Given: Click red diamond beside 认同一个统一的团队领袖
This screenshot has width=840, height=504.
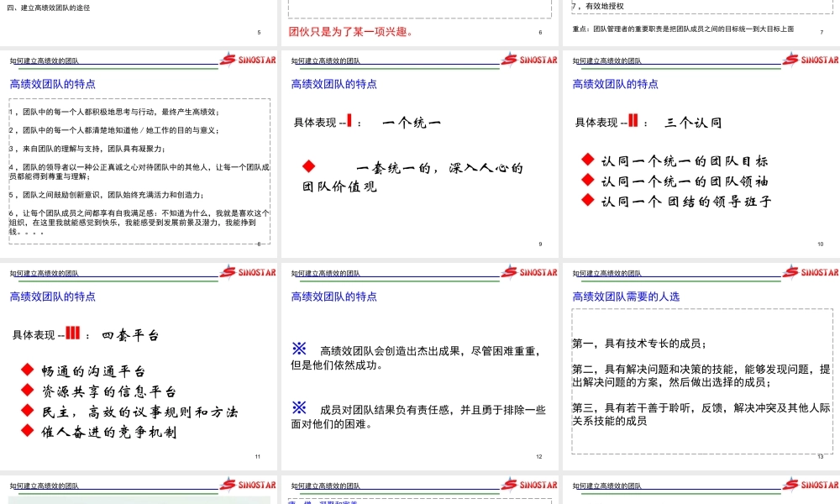Looking at the screenshot, I should pyautogui.click(x=588, y=180).
